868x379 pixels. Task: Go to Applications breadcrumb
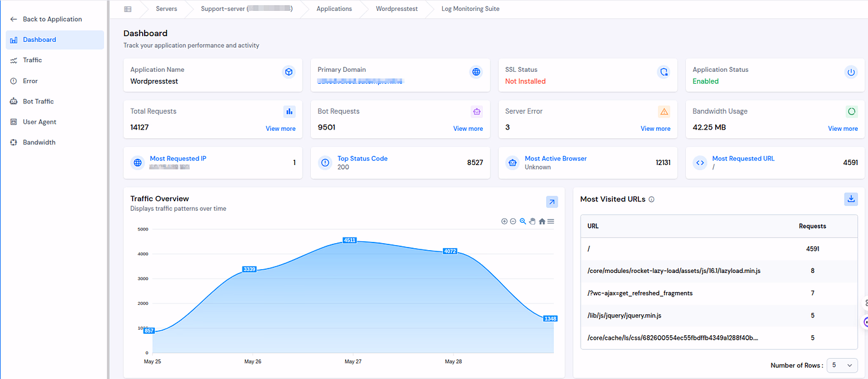pyautogui.click(x=334, y=9)
